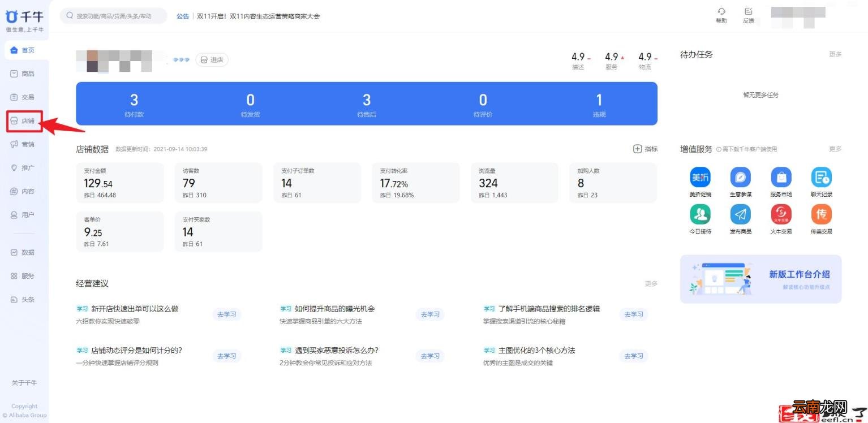The image size is (868, 423).
Task: Click the search magnifier icon
Action: coord(70,16)
